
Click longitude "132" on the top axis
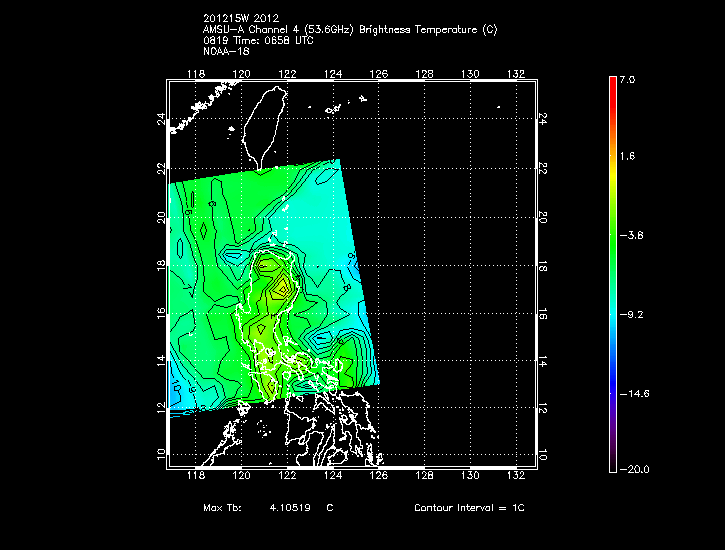tap(516, 74)
